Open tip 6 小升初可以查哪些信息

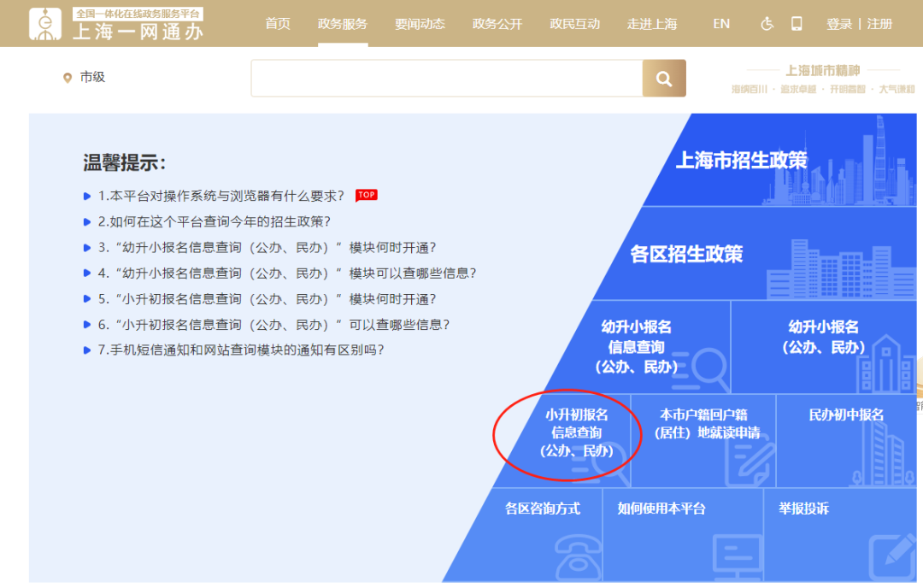(x=273, y=325)
